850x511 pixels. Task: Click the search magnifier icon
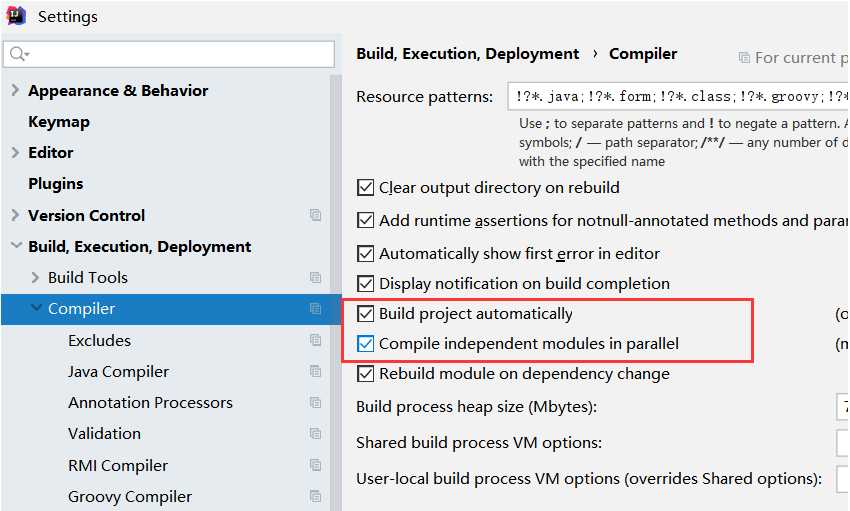coord(20,54)
